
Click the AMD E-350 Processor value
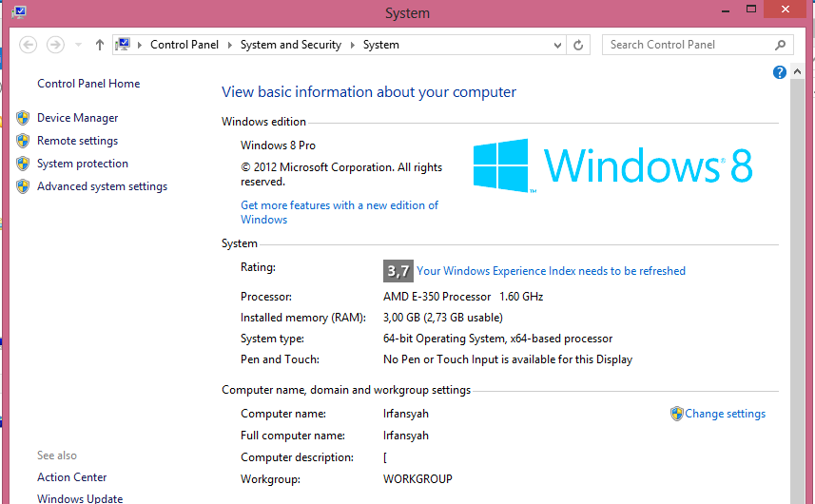[462, 297]
